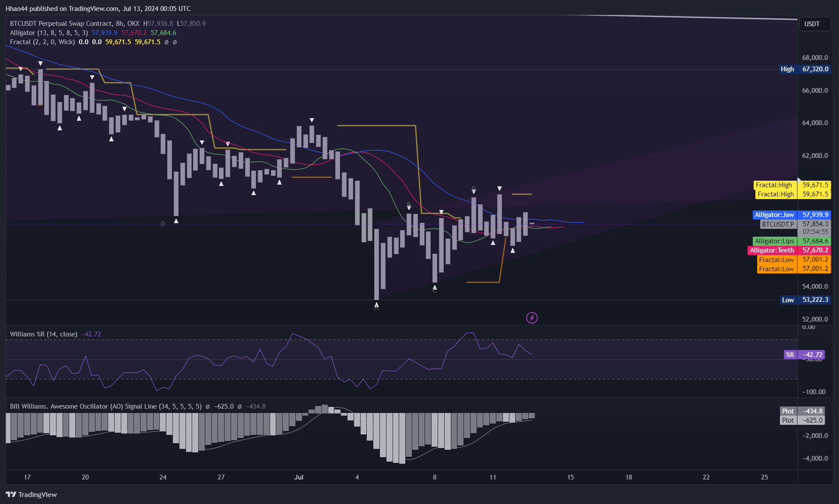Click the 24 date on the time axis
Screen dimensions: 839x504
click(x=163, y=477)
